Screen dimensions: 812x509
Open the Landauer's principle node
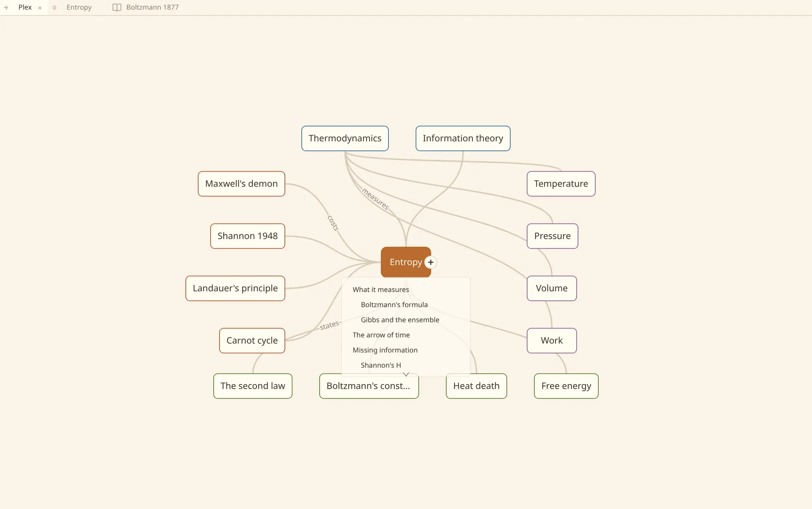pyautogui.click(x=235, y=288)
